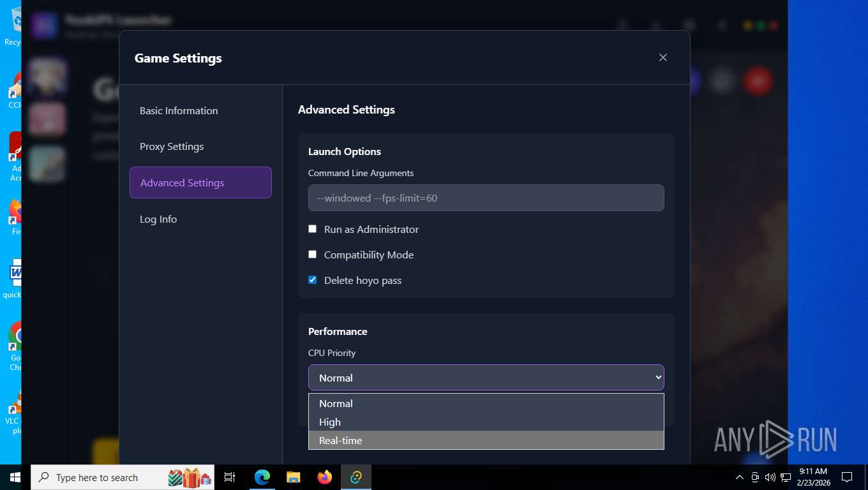Open the clock and calendar flyout
Viewport: 868px width, 490px height.
pyautogui.click(x=813, y=477)
